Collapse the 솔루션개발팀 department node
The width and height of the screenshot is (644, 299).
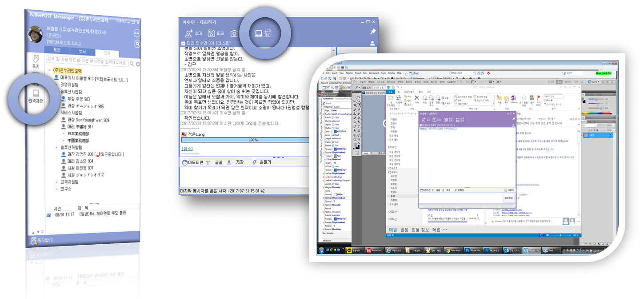[56, 147]
